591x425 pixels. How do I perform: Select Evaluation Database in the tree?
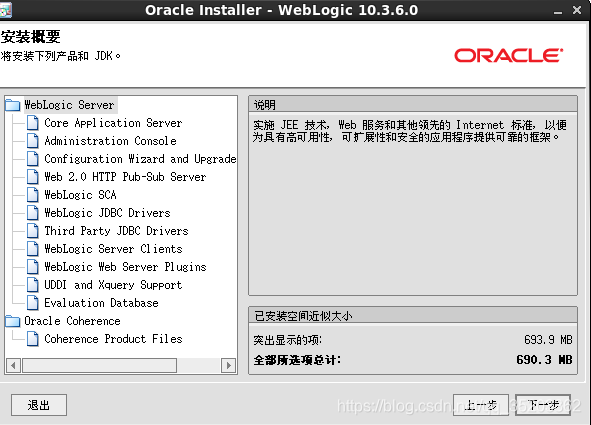click(101, 303)
